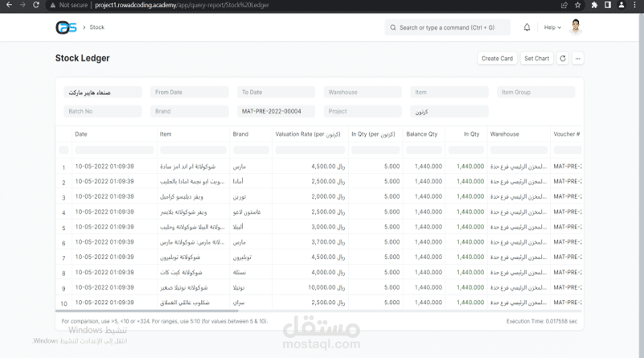Click the horizontal scrollbar under the table
Screen dimensions: 644x358
coord(147,311)
